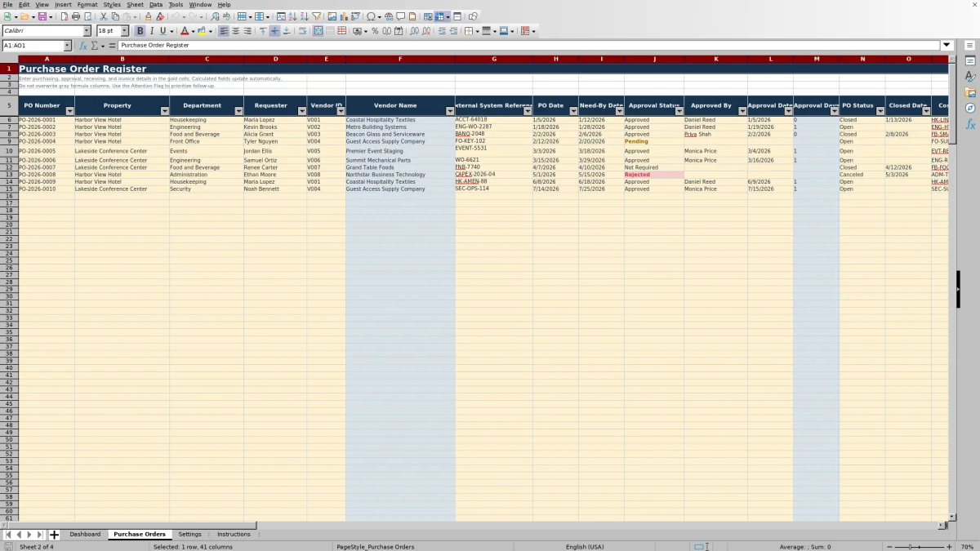Switch to the Settings sheet tab
Viewport: 980px width, 551px height.
tap(189, 535)
